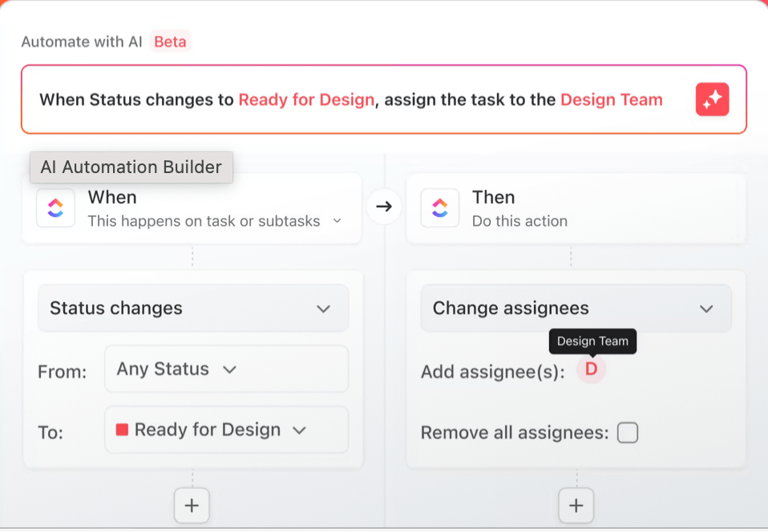Screen dimensions: 768x532
Task: Click the 'Then' heading
Action: [493, 197]
